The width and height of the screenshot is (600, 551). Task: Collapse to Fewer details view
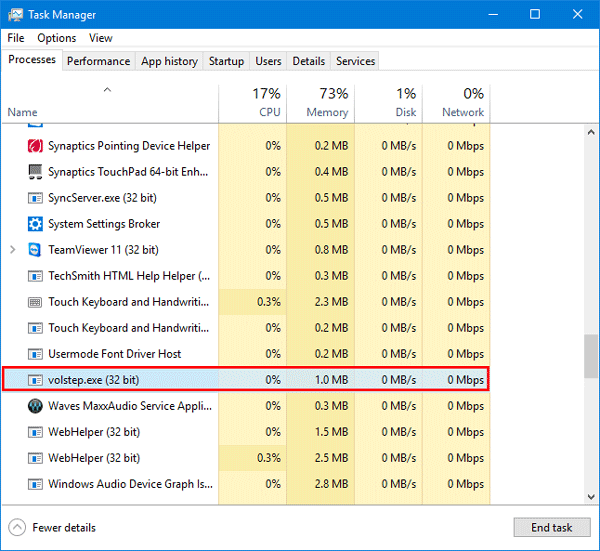pos(53,527)
